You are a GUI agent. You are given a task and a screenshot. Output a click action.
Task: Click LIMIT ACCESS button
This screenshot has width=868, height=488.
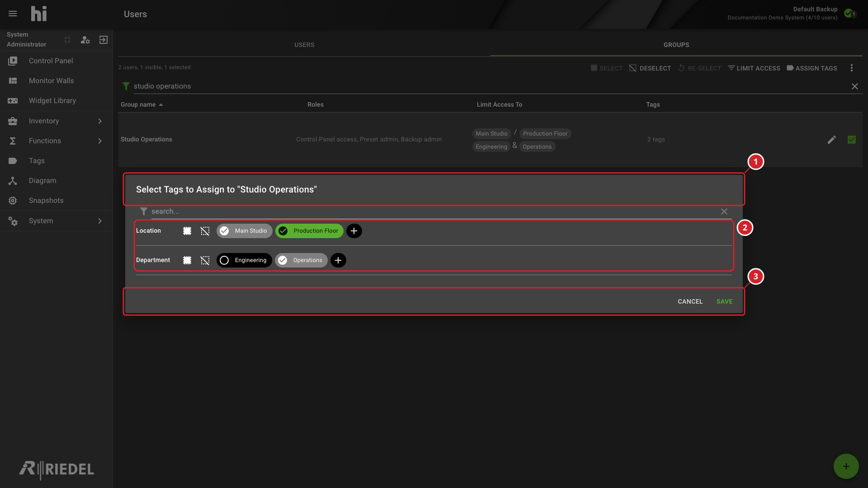754,68
